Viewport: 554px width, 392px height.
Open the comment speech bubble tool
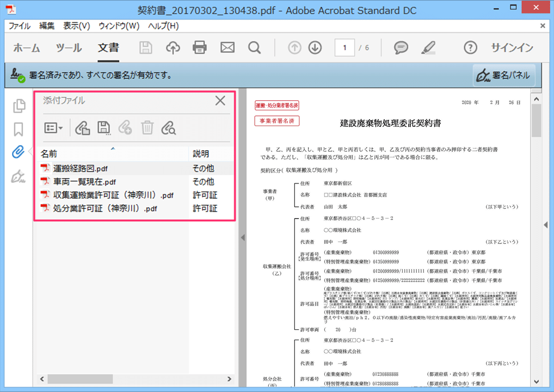point(401,48)
